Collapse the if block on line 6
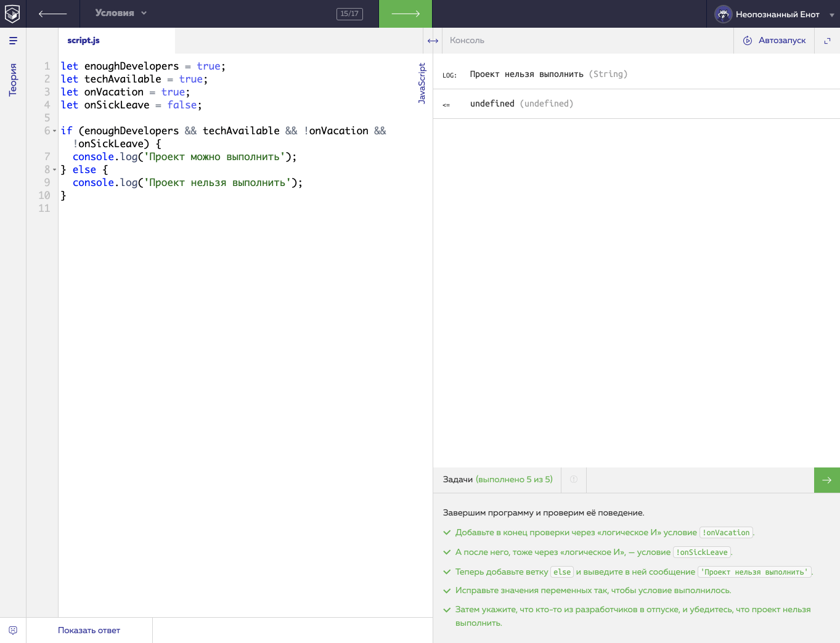Viewport: 840px width, 643px height. click(54, 131)
